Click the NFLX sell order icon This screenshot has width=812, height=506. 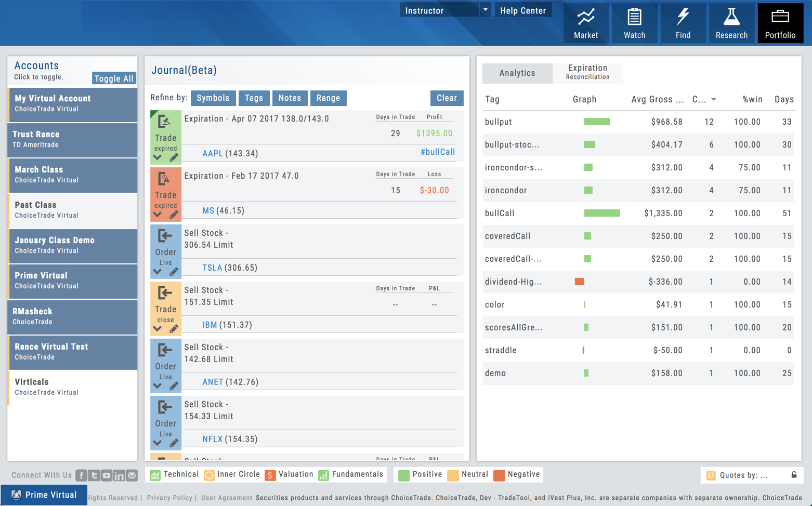(x=164, y=408)
